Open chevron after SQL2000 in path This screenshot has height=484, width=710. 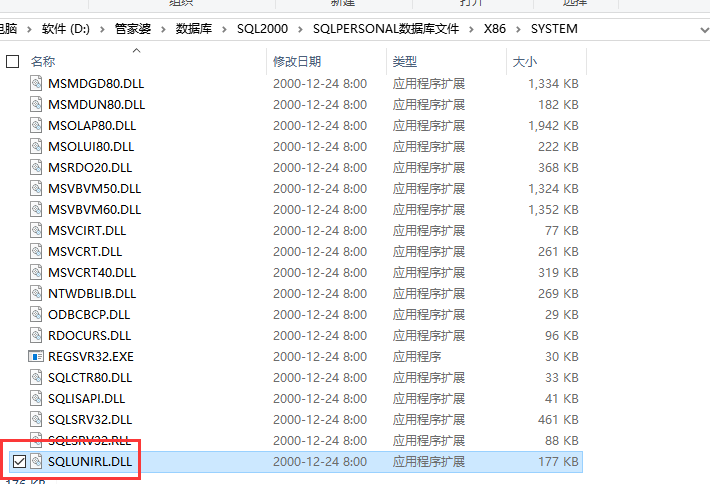click(x=300, y=29)
